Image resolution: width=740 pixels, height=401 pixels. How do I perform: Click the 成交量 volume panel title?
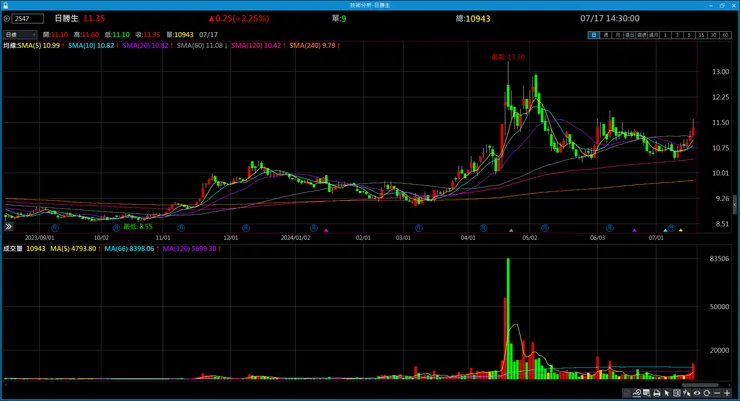click(x=13, y=249)
